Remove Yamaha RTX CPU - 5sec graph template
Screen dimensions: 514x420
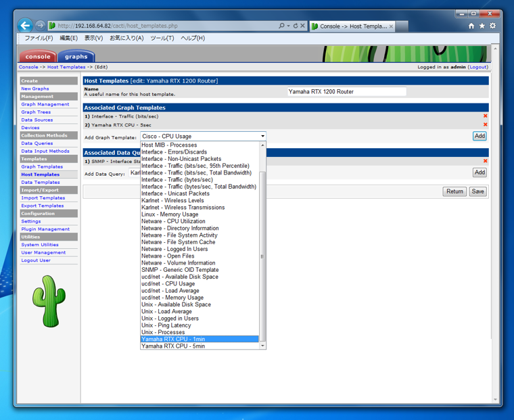point(485,124)
